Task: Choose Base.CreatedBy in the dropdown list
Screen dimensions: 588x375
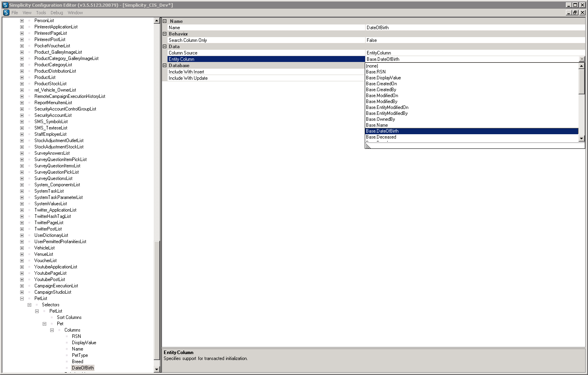Action: pos(472,90)
